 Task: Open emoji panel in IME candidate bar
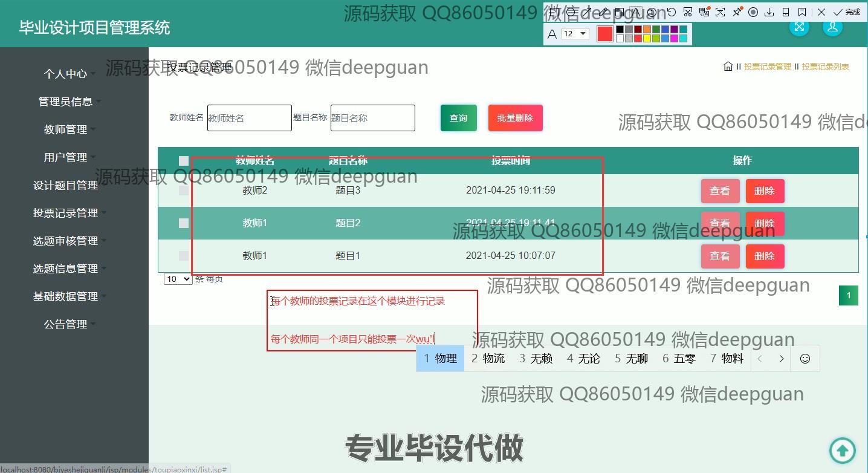805,359
